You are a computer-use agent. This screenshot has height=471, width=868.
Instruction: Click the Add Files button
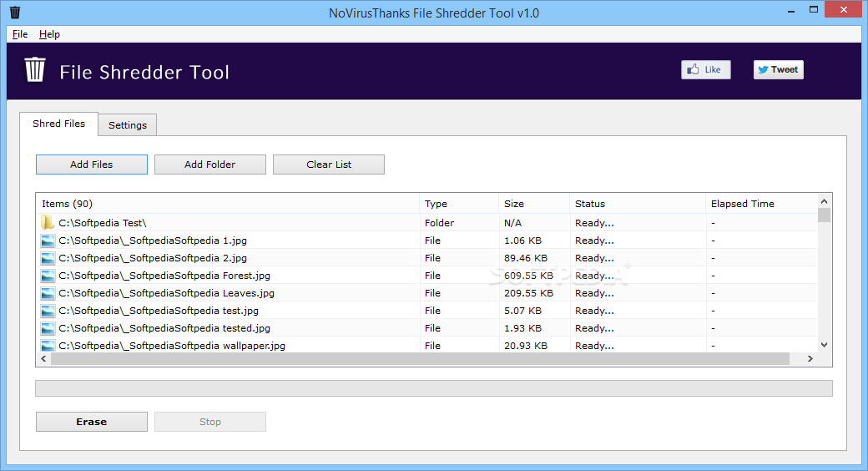tap(91, 165)
